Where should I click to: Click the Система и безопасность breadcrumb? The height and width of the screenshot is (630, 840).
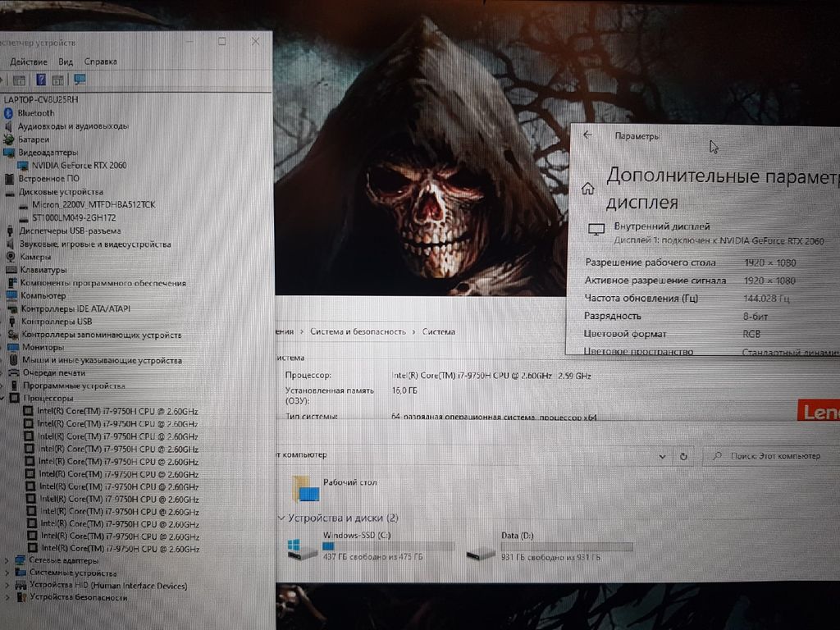pos(358,331)
